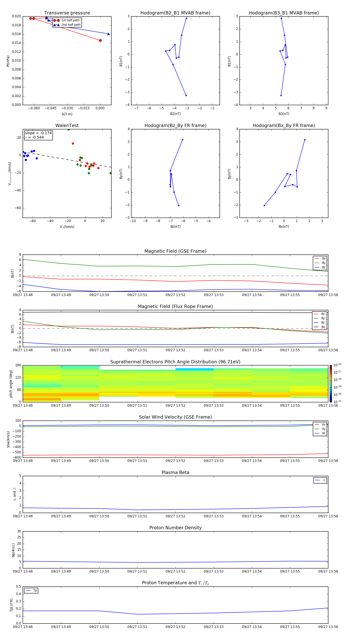Click the 'WalenTest' plot title

click(x=67, y=125)
